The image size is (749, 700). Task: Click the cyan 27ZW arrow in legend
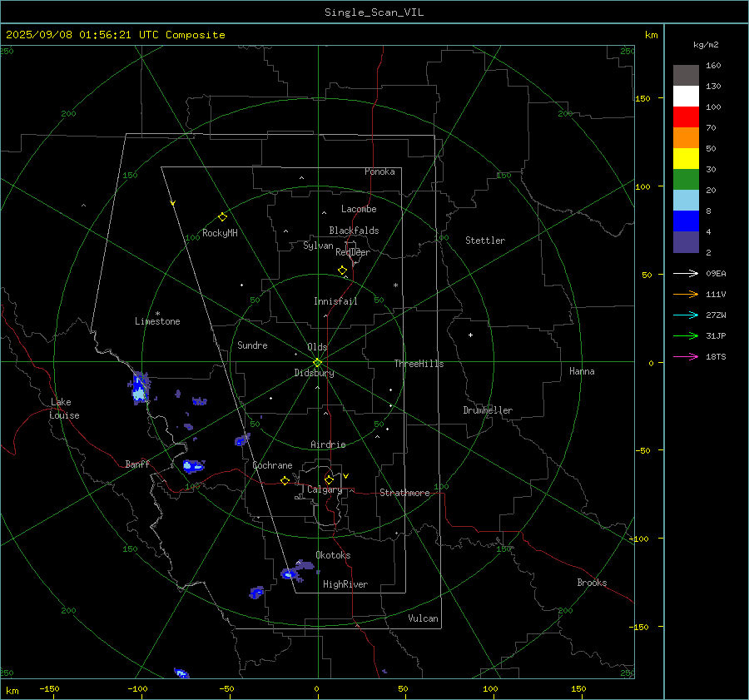(686, 315)
